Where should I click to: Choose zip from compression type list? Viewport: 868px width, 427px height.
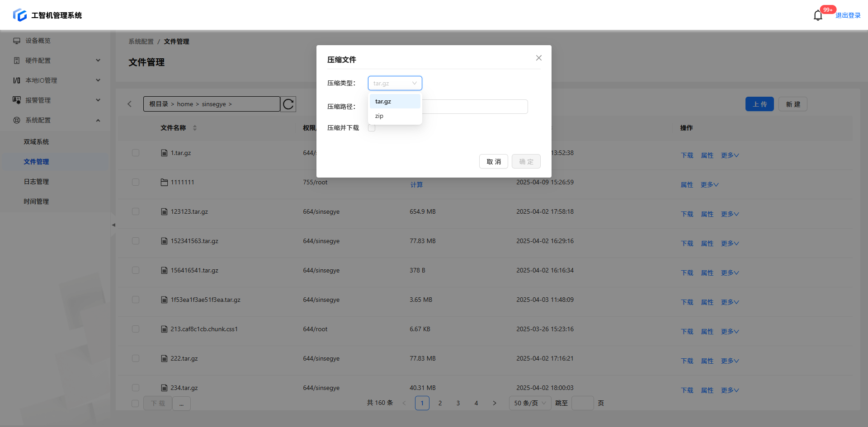click(379, 116)
